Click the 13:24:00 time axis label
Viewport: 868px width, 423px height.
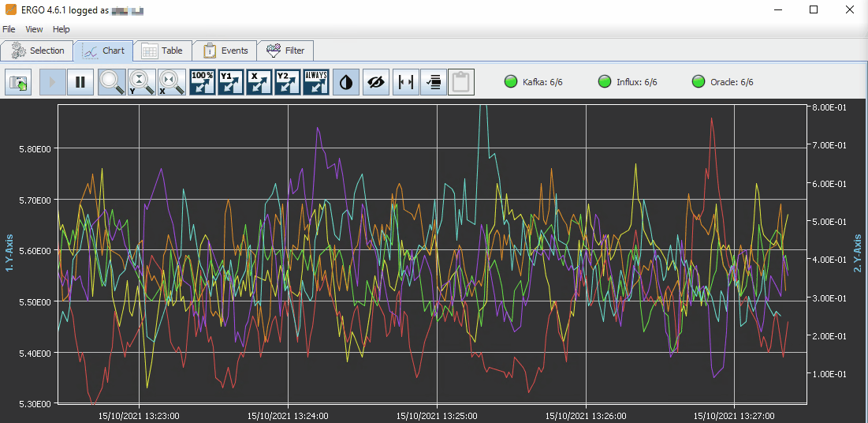pos(287,415)
